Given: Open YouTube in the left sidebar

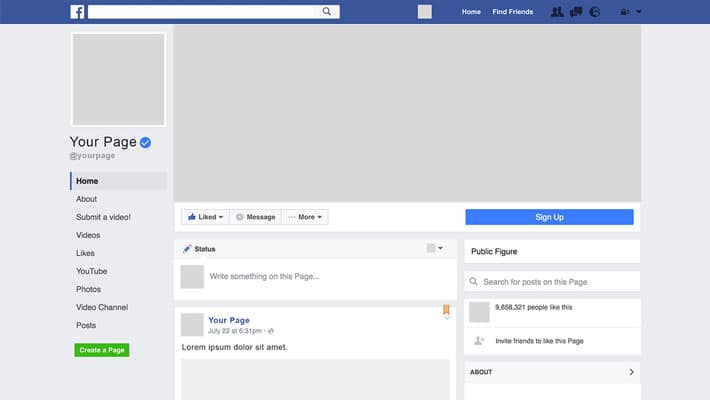Looking at the screenshot, I should click(91, 271).
